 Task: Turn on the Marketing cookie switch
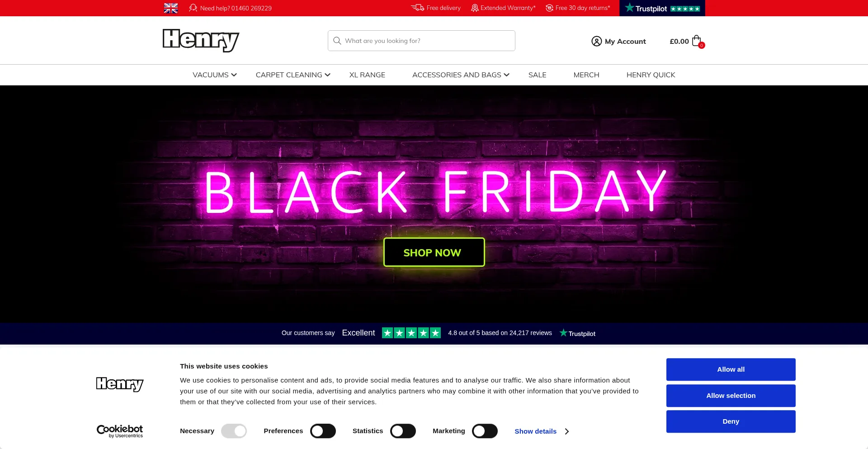[485, 431]
